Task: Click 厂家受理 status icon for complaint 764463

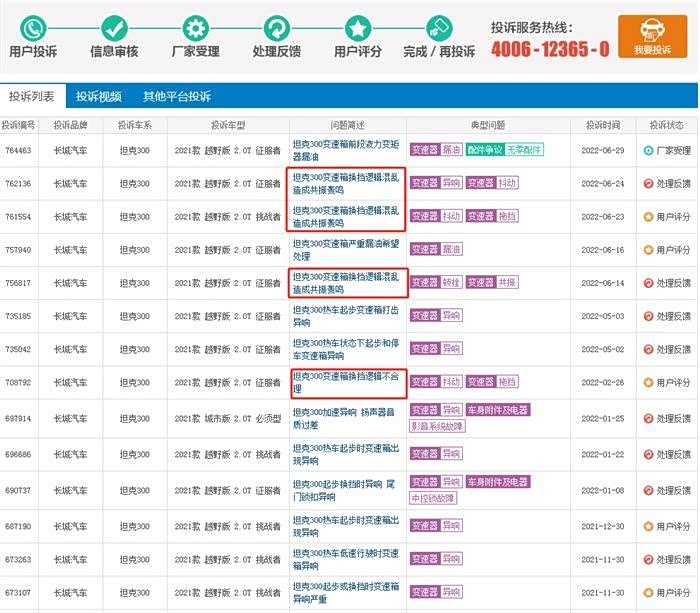Action: pos(648,150)
